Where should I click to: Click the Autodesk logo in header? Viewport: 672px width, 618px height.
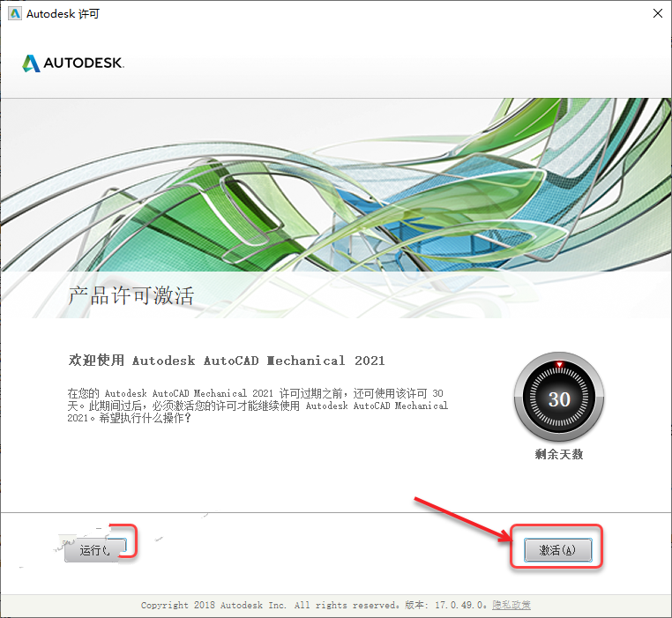[73, 63]
